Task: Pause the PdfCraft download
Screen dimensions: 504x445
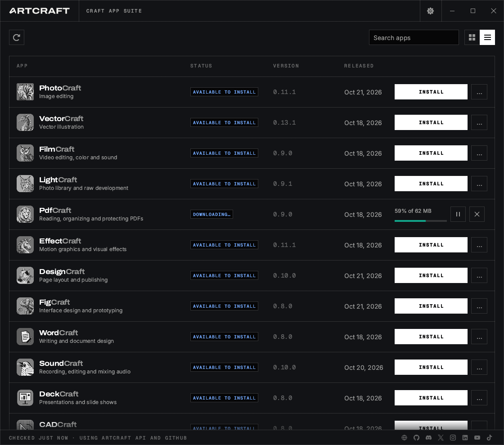Action: (458, 214)
